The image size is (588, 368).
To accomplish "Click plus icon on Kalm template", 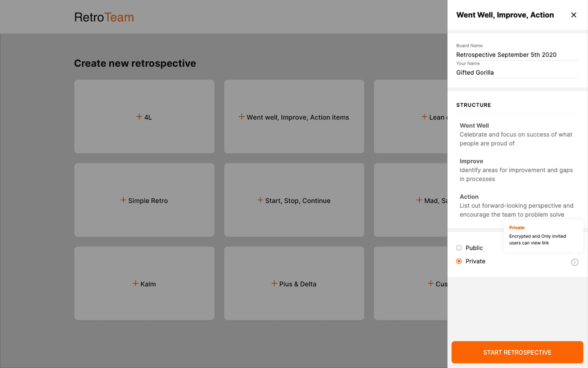I will click(136, 283).
